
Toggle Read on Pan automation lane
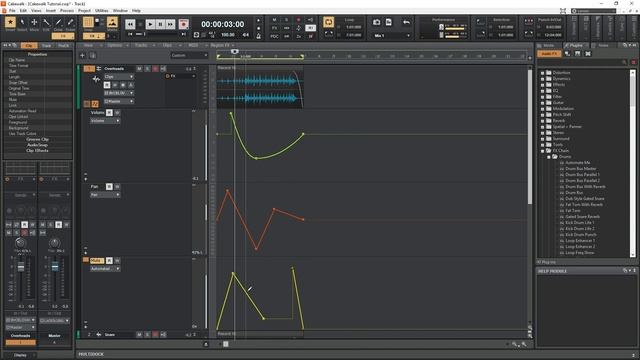[x=109, y=187]
